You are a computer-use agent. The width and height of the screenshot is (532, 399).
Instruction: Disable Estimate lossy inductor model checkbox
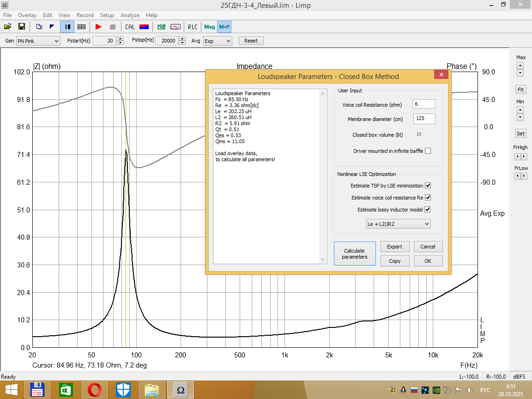click(428, 210)
